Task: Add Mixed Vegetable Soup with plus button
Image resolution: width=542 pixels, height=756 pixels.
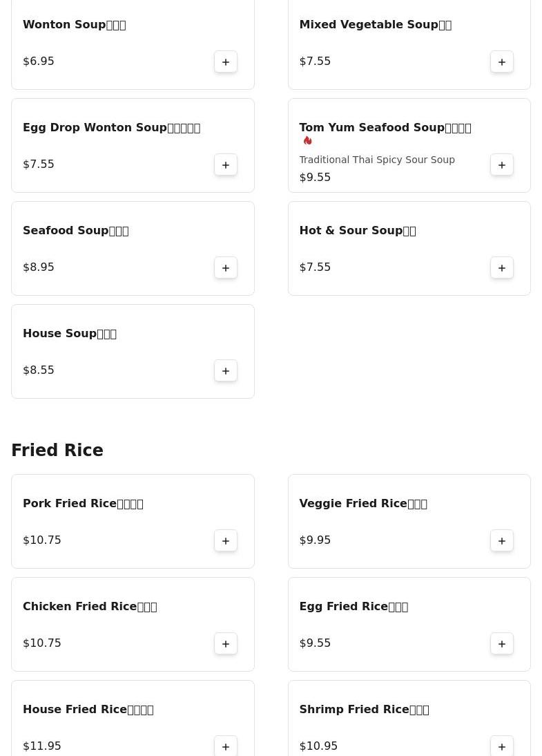Action: 501,62
